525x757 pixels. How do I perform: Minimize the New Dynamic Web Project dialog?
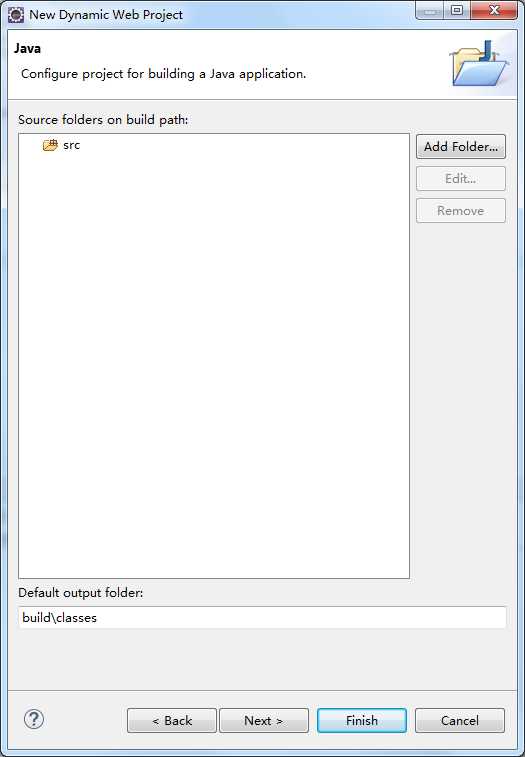[431, 11]
